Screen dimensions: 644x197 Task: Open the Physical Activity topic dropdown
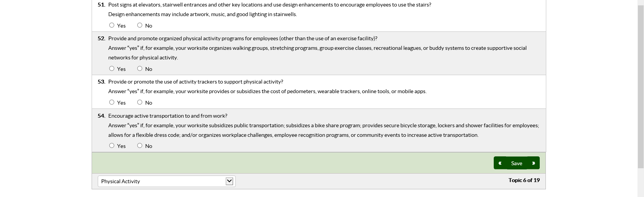coord(166,181)
